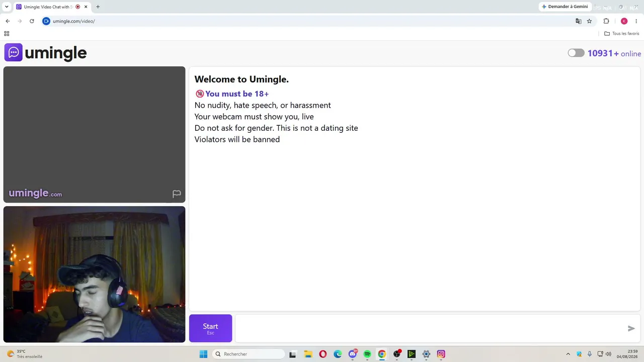Screen dimensions: 644x362
Task: Open the weather widget showing 35°C
Action: pyautogui.click(x=25, y=354)
